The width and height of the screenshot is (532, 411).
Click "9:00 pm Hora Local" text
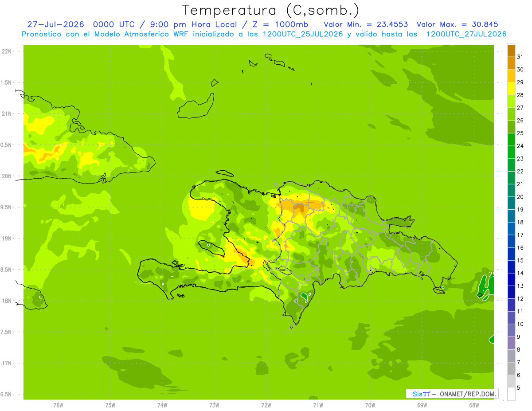(x=194, y=24)
